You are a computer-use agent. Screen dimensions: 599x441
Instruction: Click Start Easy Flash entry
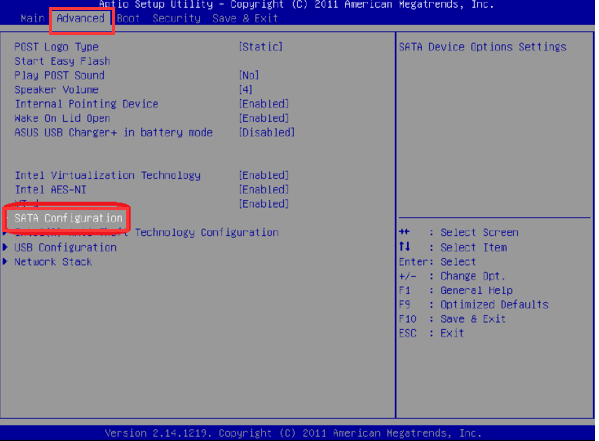(x=62, y=61)
